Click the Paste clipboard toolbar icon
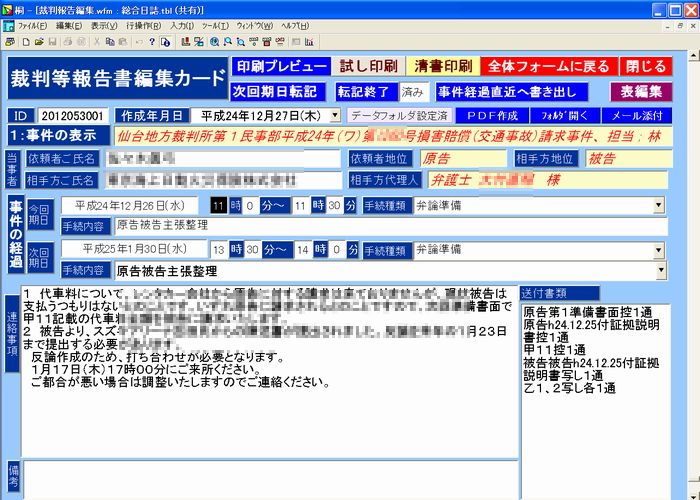The width and height of the screenshot is (700, 500). [x=122, y=42]
